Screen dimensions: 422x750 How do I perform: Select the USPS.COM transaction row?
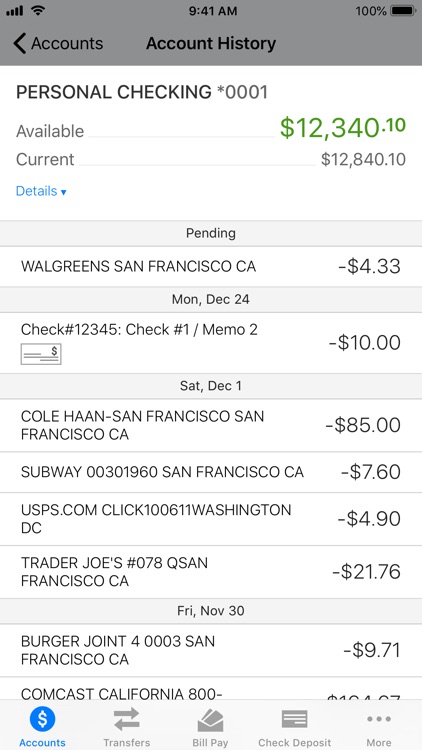(x=211, y=519)
